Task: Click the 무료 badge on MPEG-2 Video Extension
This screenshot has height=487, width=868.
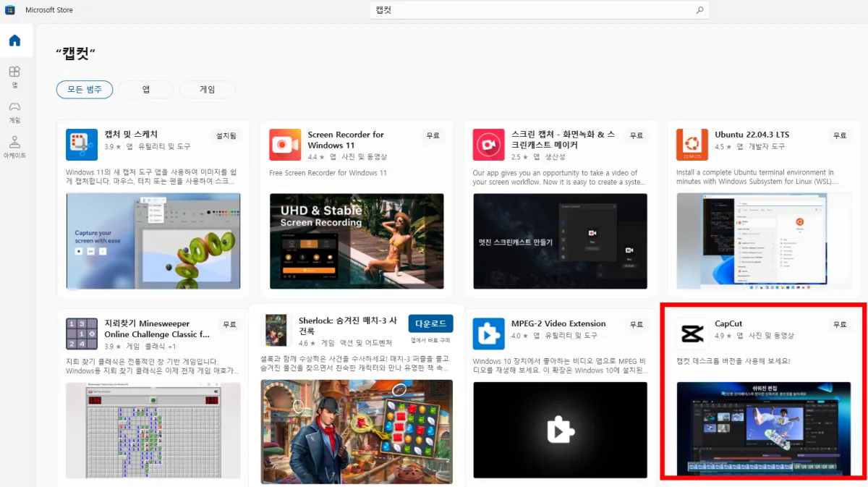Action: click(x=636, y=324)
